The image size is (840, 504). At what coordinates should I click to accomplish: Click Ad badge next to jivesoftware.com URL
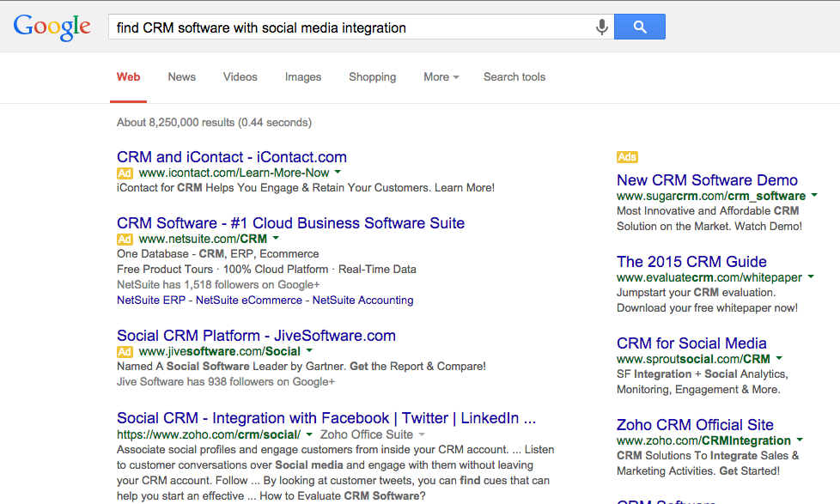[x=125, y=352]
